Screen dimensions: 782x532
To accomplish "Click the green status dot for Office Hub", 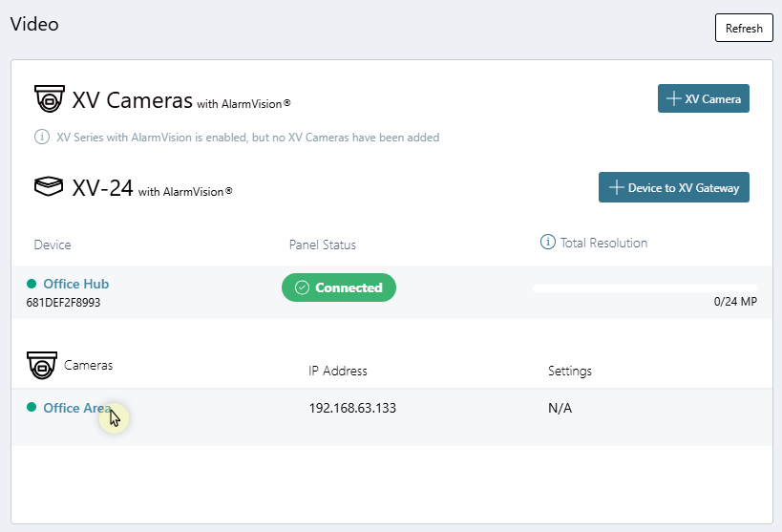I will click(32, 284).
